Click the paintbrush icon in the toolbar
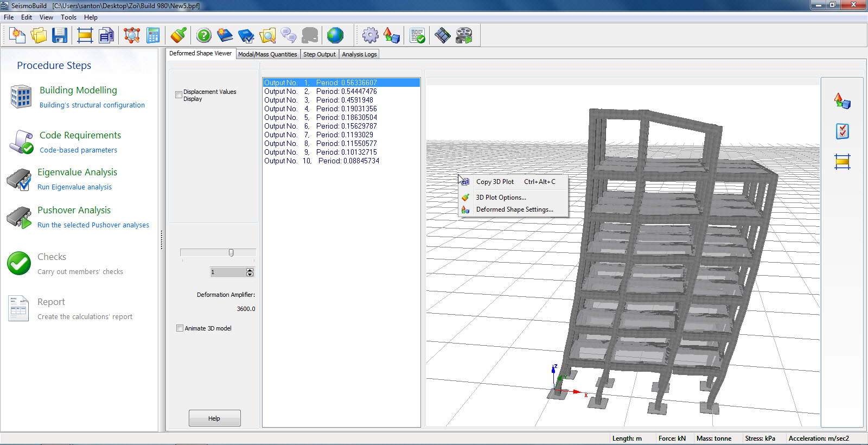This screenshot has height=445, width=868. point(178,36)
